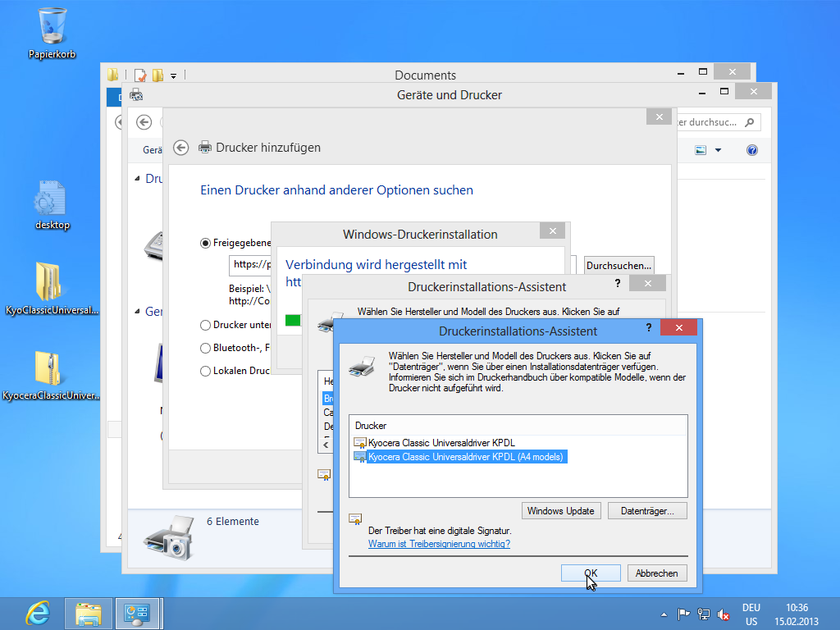Click the Durchsuchen... button
The width and height of the screenshot is (840, 630).
point(619,266)
